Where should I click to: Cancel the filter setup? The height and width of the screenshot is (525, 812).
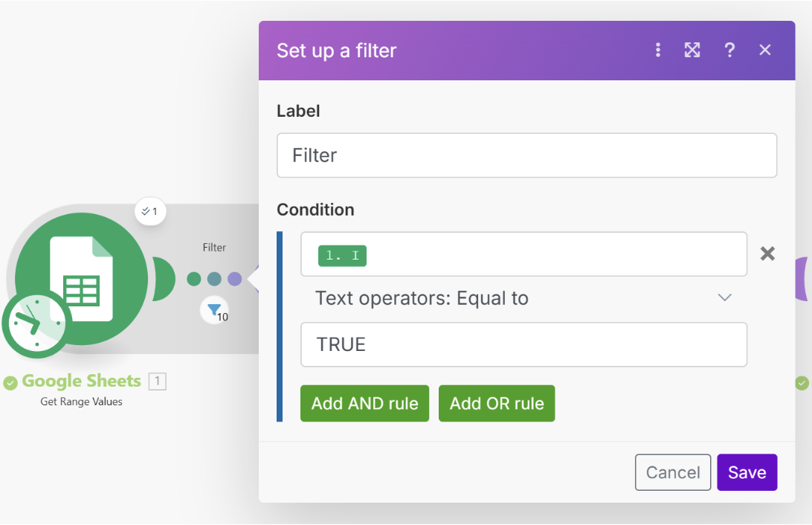coord(673,472)
